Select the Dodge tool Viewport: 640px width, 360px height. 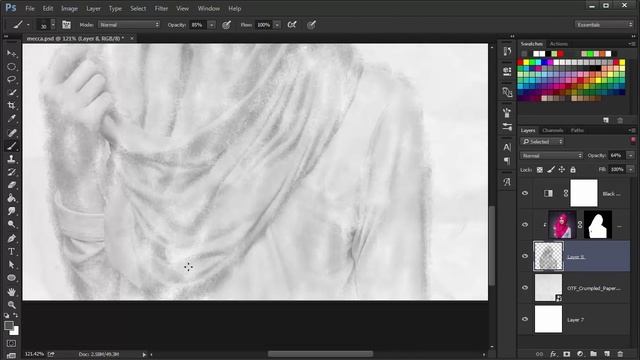tap(11, 224)
